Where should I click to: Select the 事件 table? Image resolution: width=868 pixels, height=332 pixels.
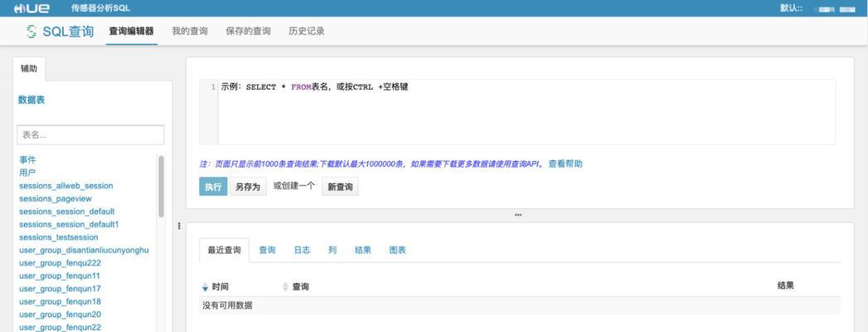[27, 159]
